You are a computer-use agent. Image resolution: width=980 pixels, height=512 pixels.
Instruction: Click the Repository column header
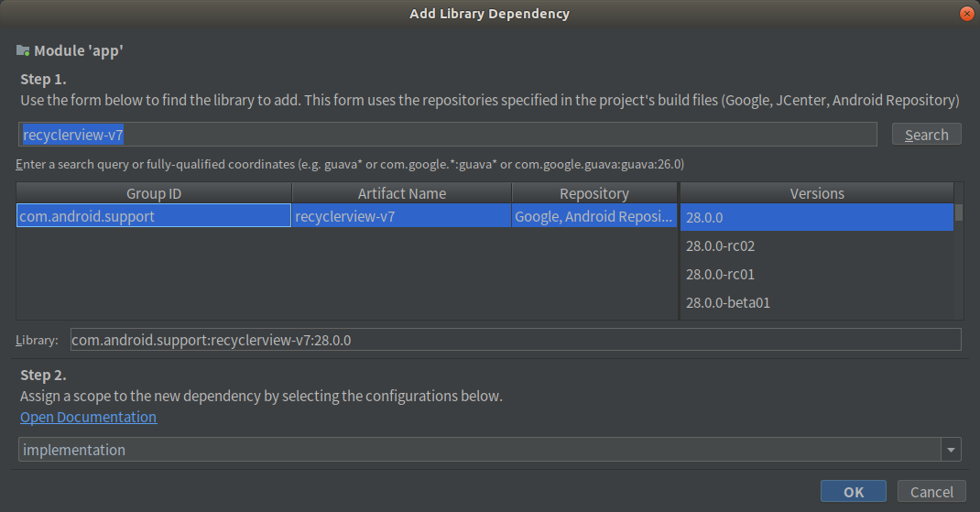593,193
